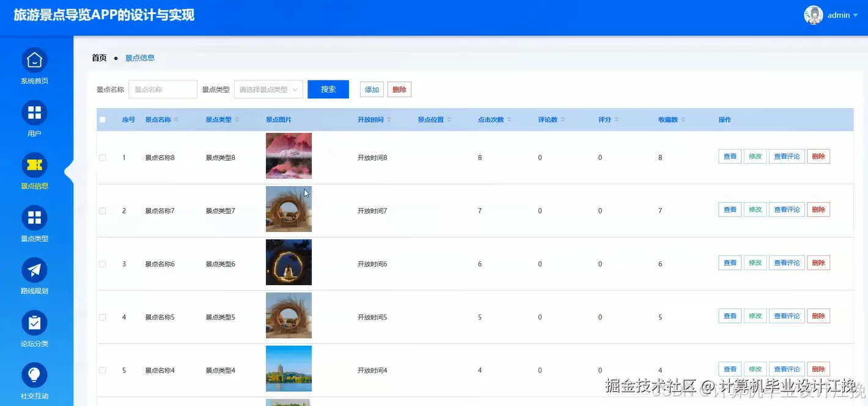
Task: Click 查看评论 for 景点名称7
Action: click(x=787, y=209)
